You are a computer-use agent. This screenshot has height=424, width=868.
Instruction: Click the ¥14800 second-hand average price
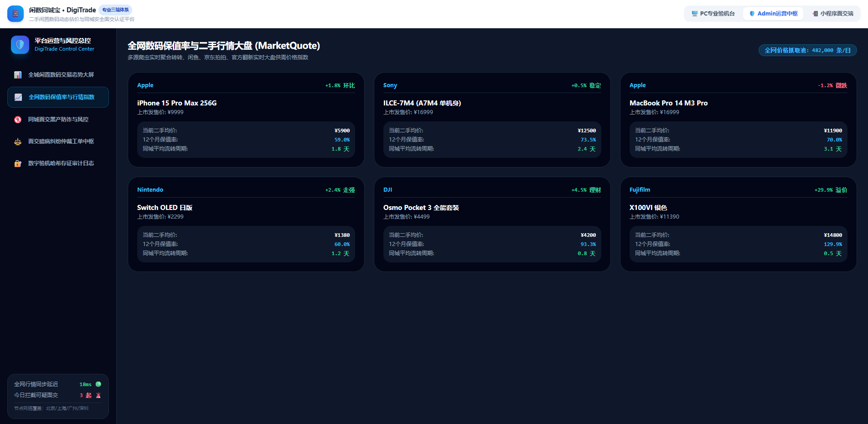[x=833, y=235]
